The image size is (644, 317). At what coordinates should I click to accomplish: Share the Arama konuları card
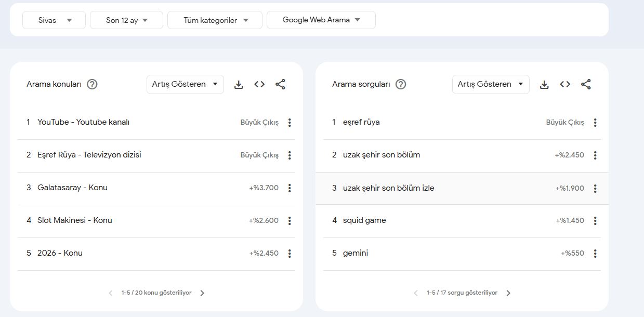[x=280, y=84]
